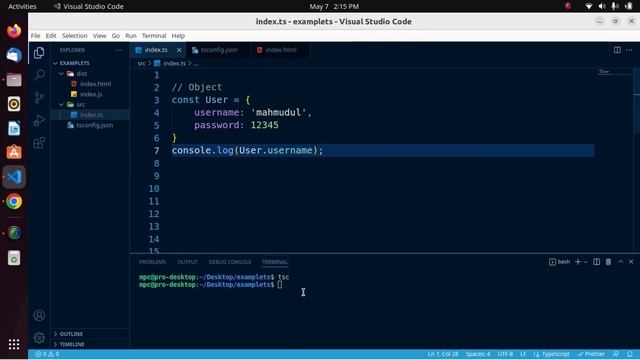Screen dimensions: 640x360
Task: Open Firefox from the Ubuntu dock
Action: pyautogui.click(x=14, y=31)
